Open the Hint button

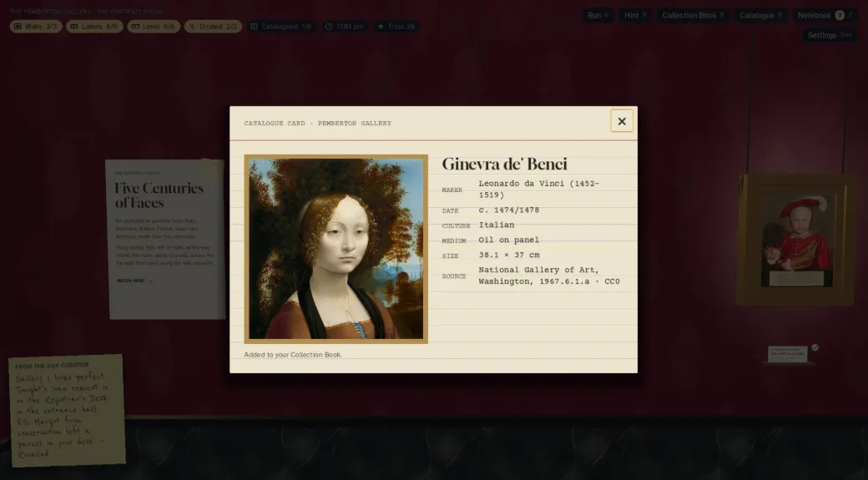[x=635, y=16]
